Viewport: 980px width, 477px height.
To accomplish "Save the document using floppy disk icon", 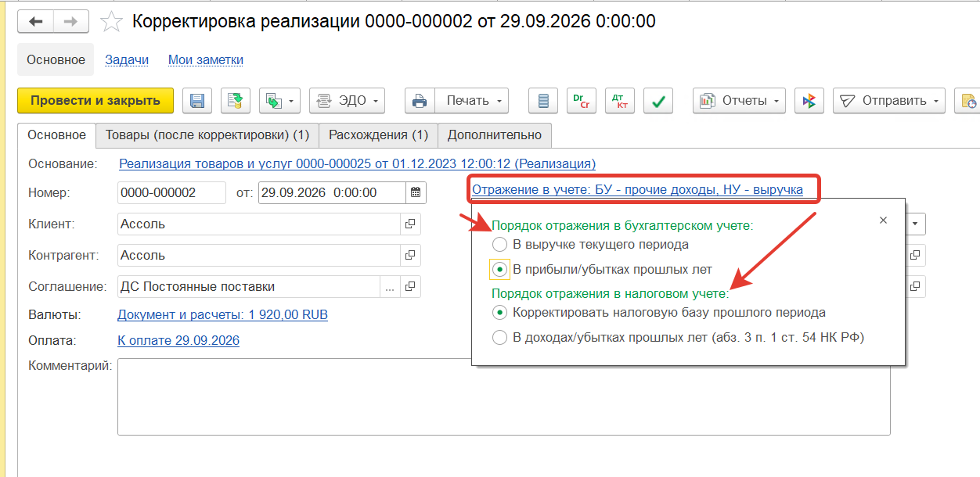I will 197,100.
